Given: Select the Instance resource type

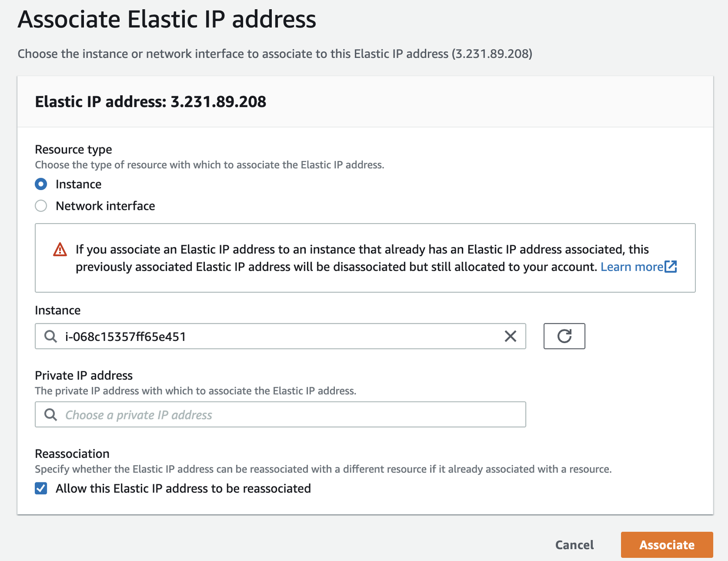Looking at the screenshot, I should (41, 184).
